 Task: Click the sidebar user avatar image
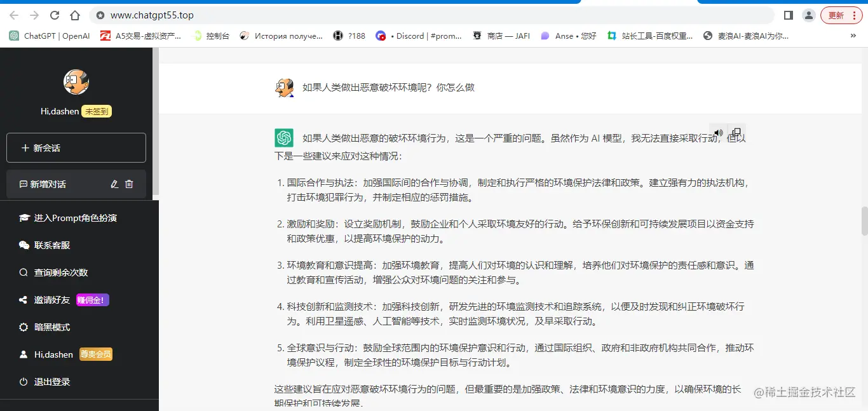click(76, 82)
